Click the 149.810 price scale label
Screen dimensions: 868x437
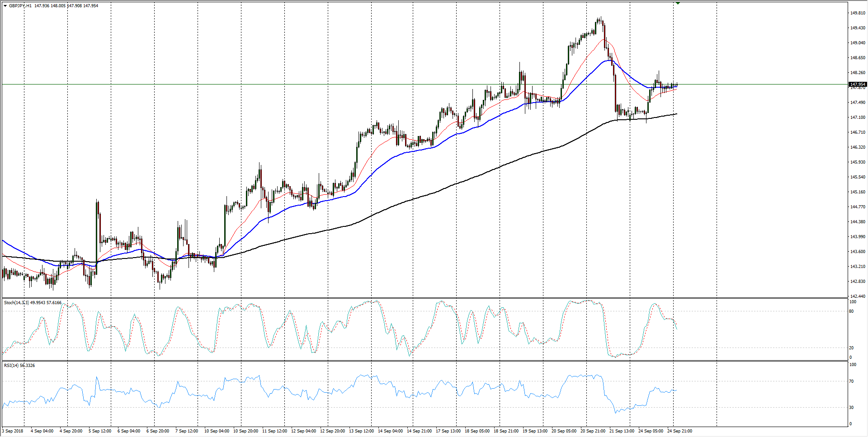(x=858, y=13)
